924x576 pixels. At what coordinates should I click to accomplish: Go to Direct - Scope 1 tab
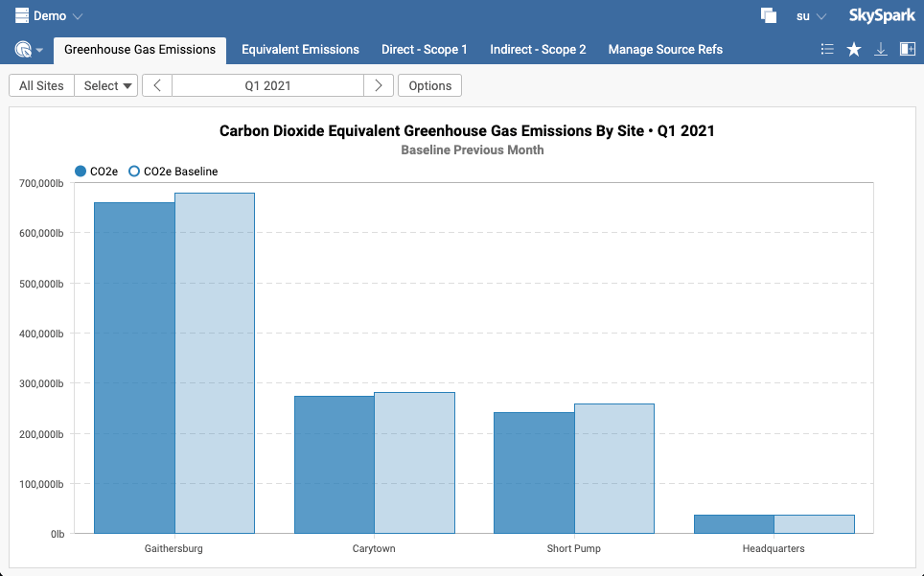click(425, 50)
